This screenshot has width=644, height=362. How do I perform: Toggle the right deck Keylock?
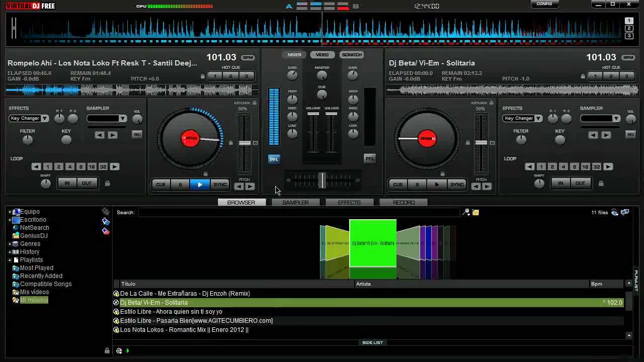(x=492, y=103)
